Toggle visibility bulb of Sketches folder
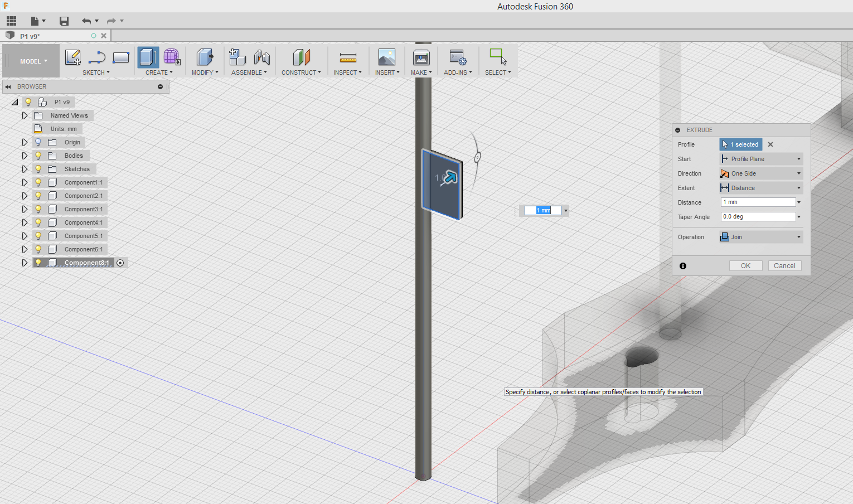 pyautogui.click(x=38, y=169)
